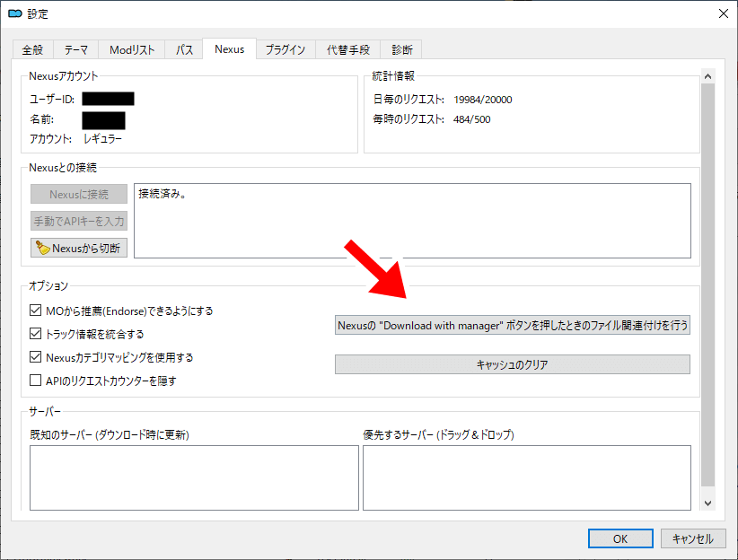
Task: Click the 毎時のリクエスト label
Action: pyautogui.click(x=409, y=119)
